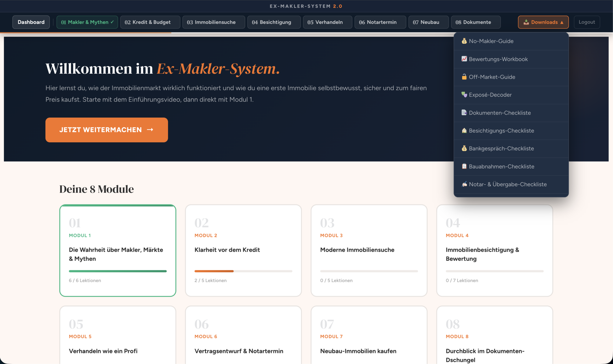Viewport: 613px width, 364px height.
Task: Click the Willkommen im Ex-Makler-System heading
Action: pos(163,68)
